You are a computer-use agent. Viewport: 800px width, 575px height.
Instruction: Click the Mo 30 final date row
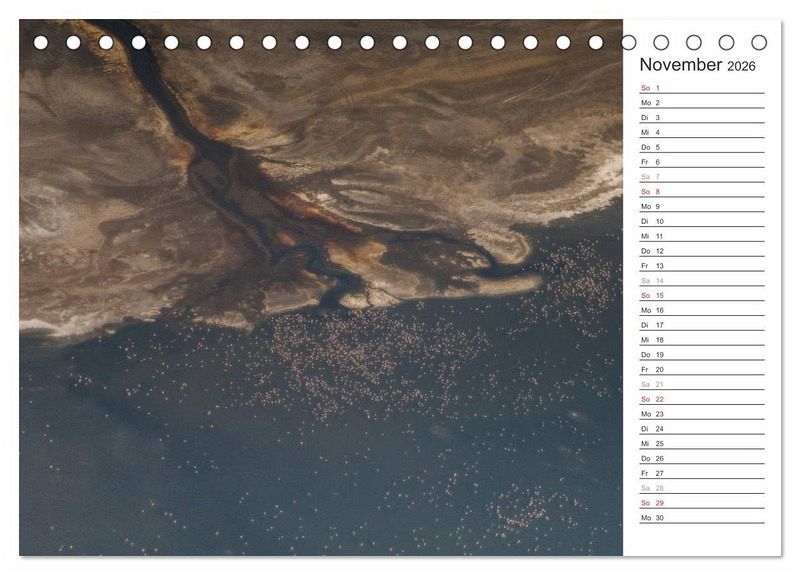click(x=701, y=518)
